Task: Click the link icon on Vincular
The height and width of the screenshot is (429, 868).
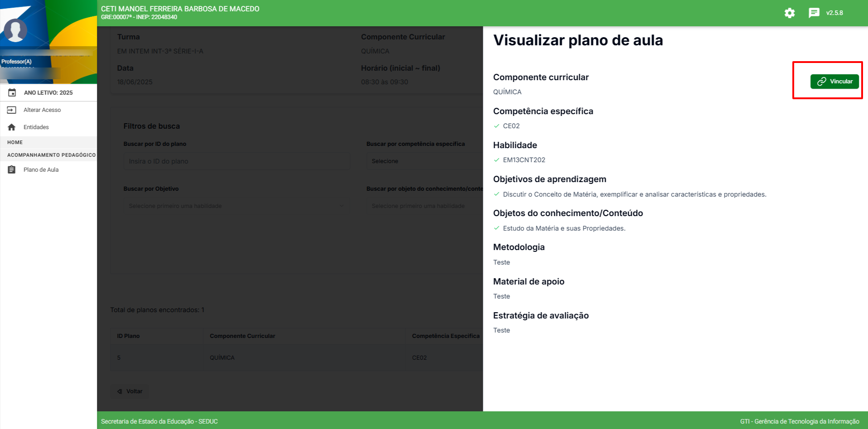Action: [821, 82]
